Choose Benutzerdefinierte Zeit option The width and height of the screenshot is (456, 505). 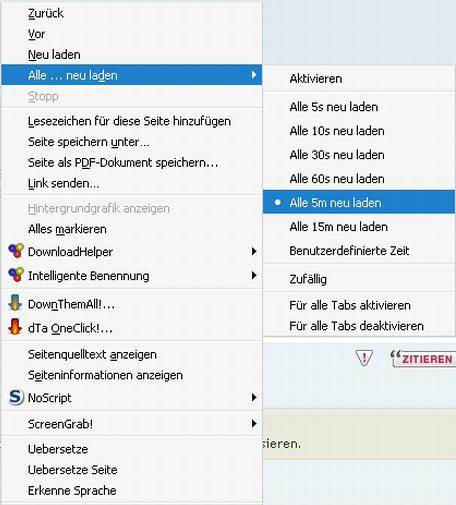coord(359,251)
